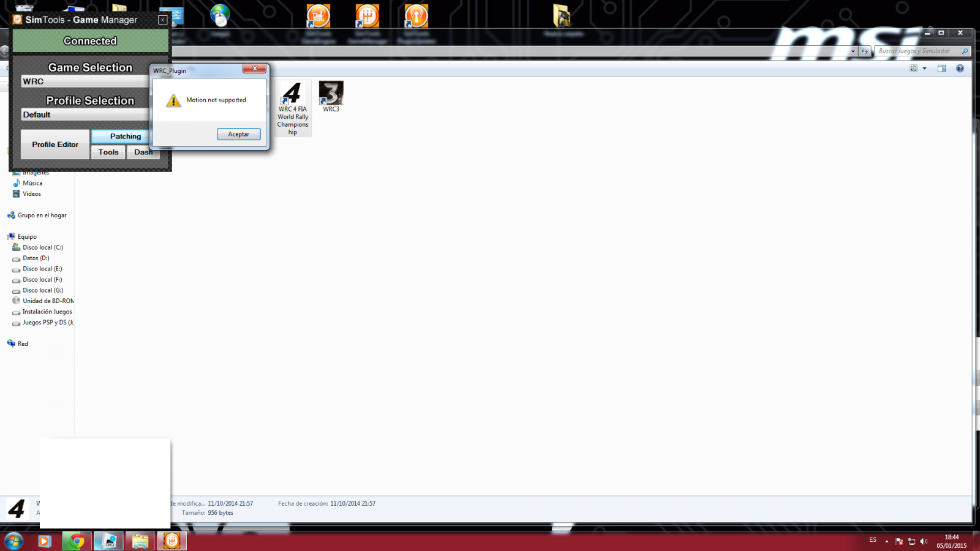980x551 pixels.
Task: Click the Buscar Juegos y Simulador search box
Action: click(917, 51)
